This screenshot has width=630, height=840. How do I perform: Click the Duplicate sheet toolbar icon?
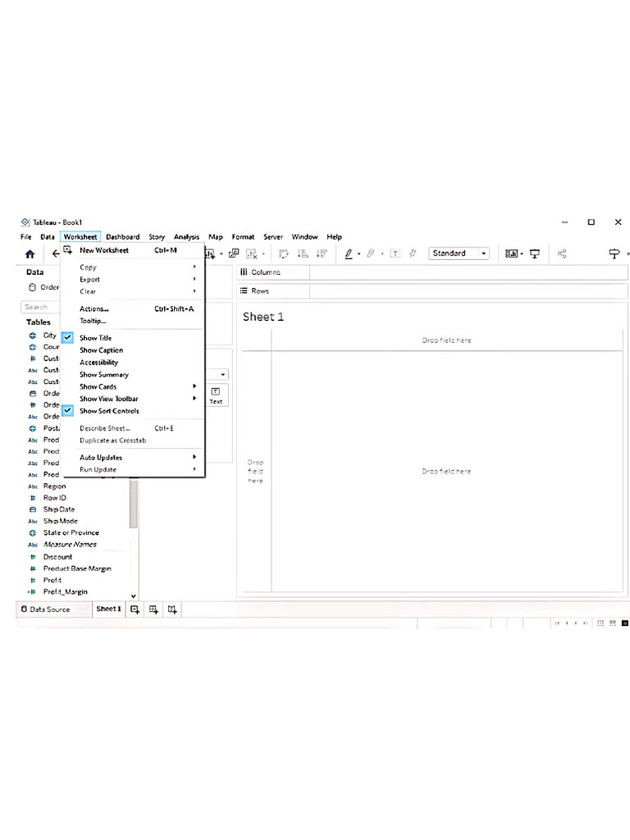tap(234, 253)
